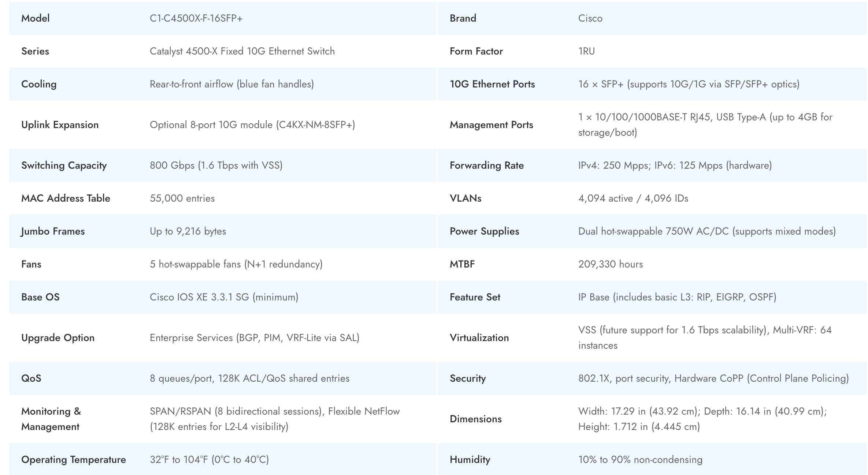This screenshot has height=475, width=868.
Task: Click the Management Ports label
Action: tap(491, 125)
